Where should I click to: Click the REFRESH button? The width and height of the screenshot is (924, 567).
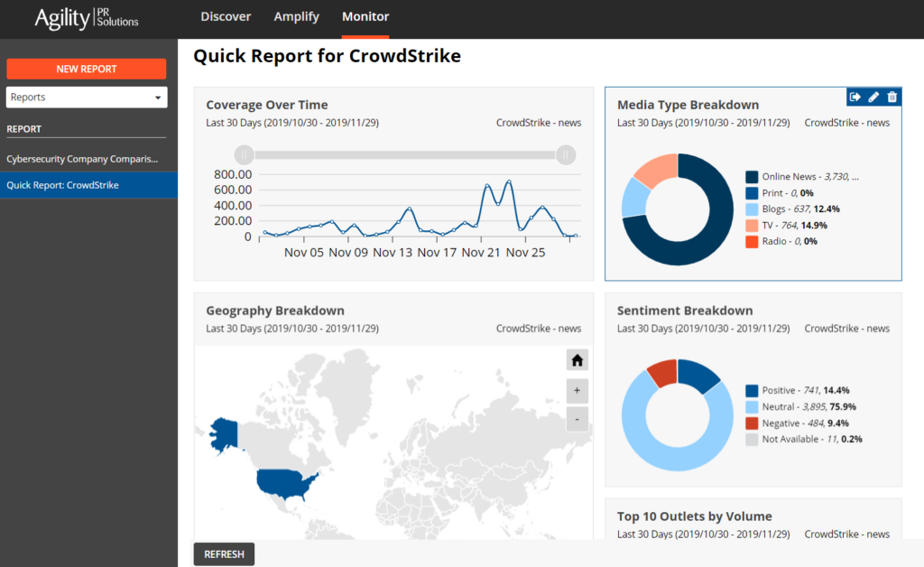pos(224,554)
